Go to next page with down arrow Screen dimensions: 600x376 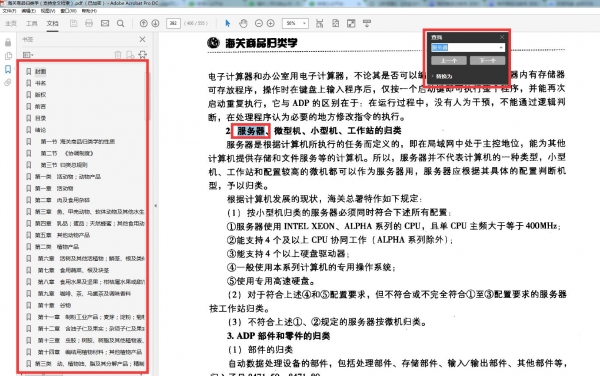pos(155,23)
